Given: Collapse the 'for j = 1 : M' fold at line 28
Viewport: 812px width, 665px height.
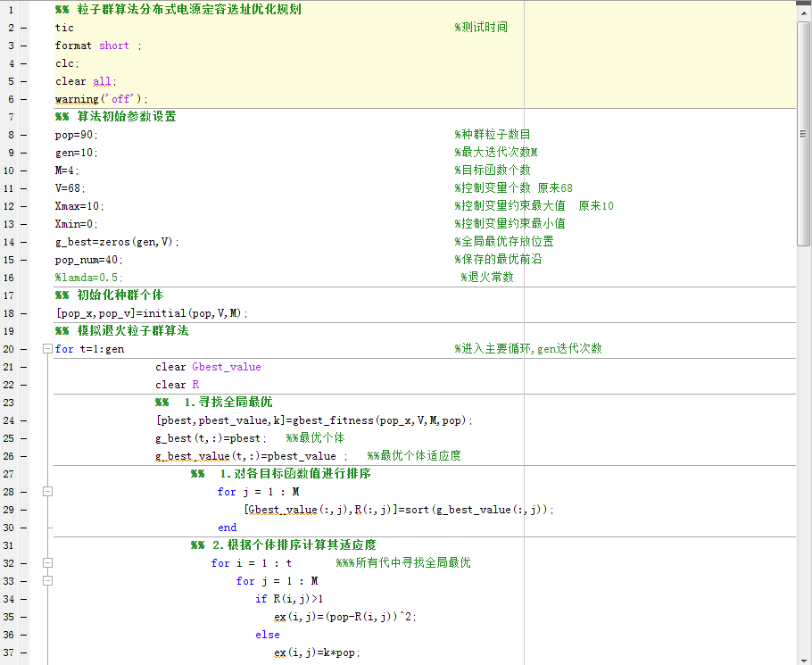Looking at the screenshot, I should [x=47, y=492].
